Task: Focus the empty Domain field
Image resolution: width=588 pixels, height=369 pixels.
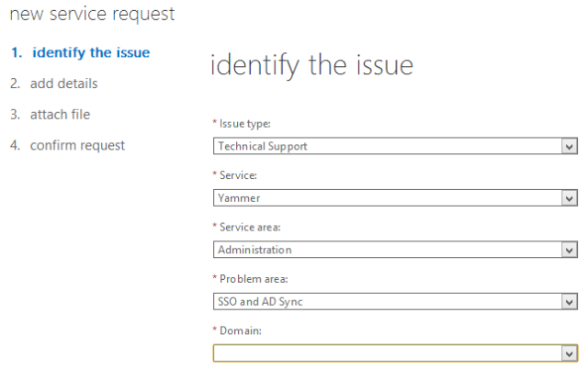Action: click(x=387, y=352)
